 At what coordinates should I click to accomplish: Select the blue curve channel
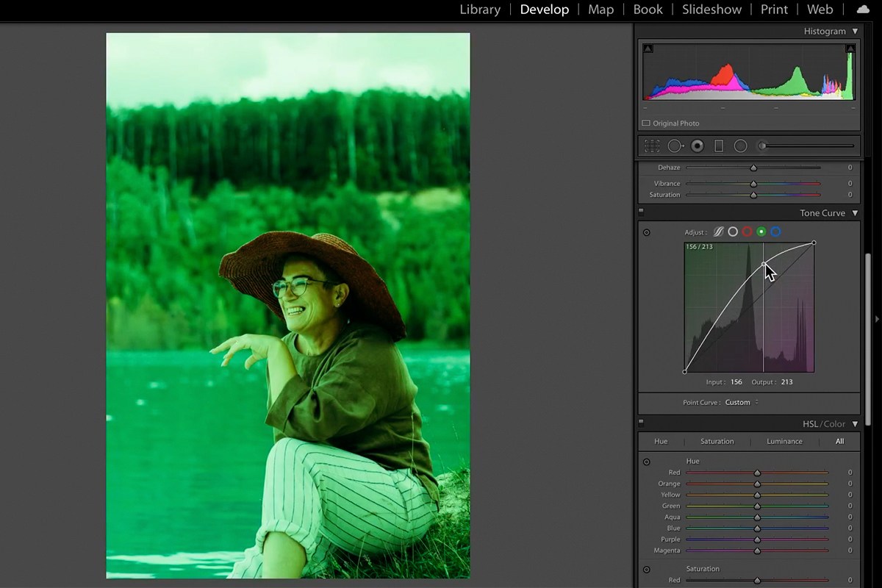tap(775, 232)
